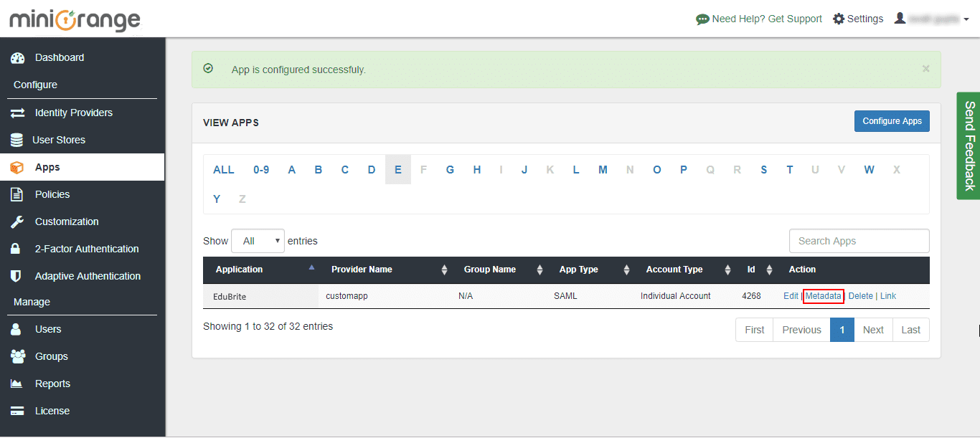Open the License page
The height and width of the screenshot is (438, 980).
tap(53, 411)
